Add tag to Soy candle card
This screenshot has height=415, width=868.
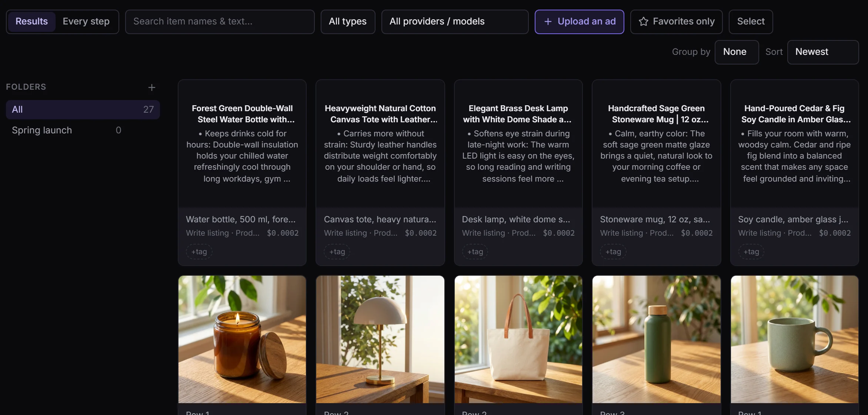(x=751, y=252)
